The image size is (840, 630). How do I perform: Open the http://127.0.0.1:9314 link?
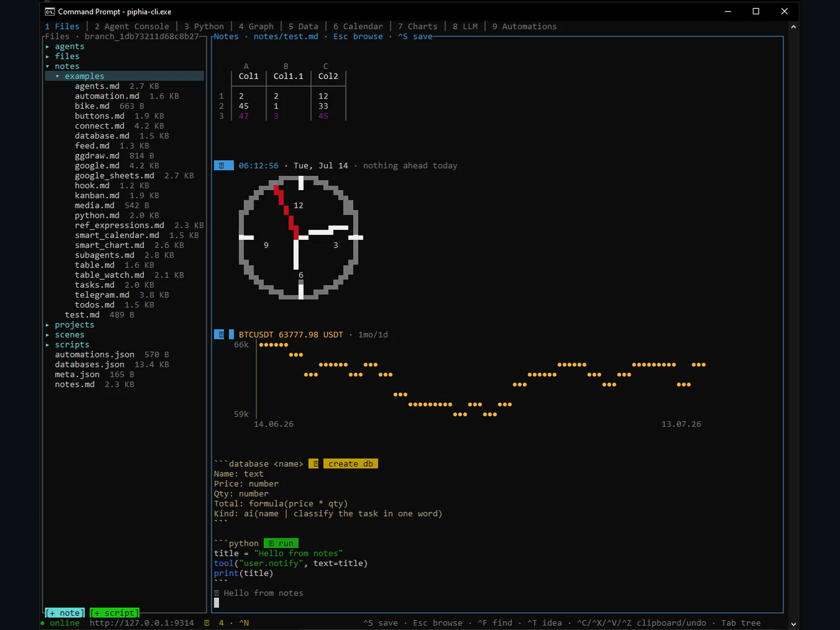(x=142, y=623)
